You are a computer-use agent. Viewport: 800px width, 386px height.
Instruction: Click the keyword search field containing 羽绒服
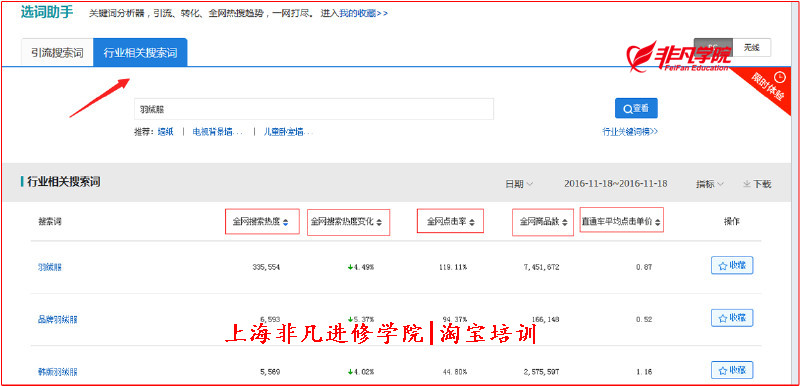click(314, 109)
